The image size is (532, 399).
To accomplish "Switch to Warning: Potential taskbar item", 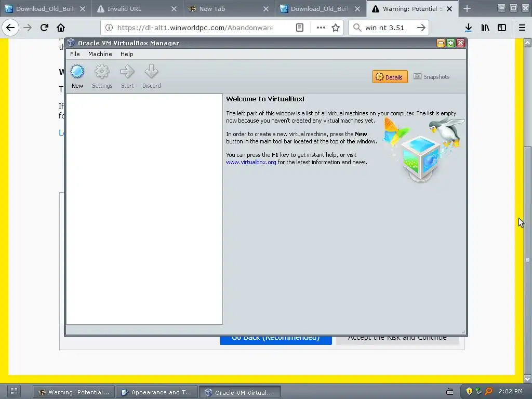I will 74,392.
